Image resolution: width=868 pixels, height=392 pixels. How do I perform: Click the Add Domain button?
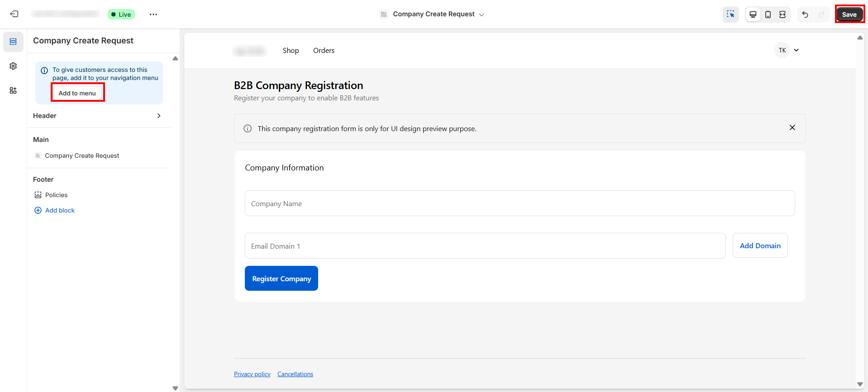[760, 246]
